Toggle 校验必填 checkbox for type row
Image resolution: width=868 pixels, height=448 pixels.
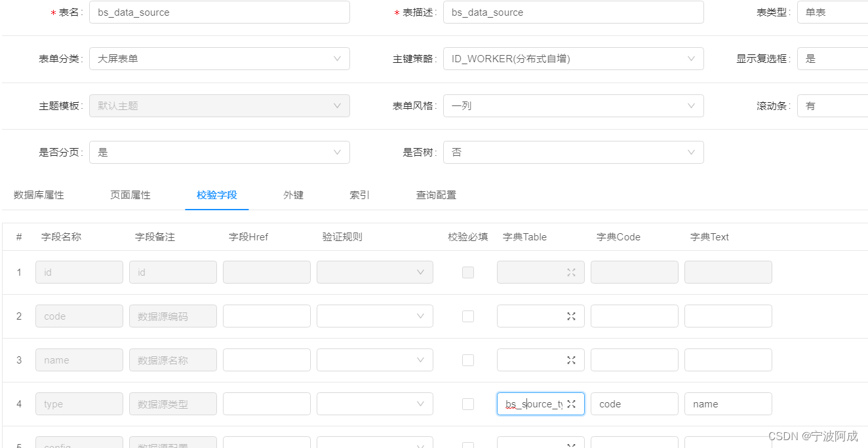pos(468,404)
